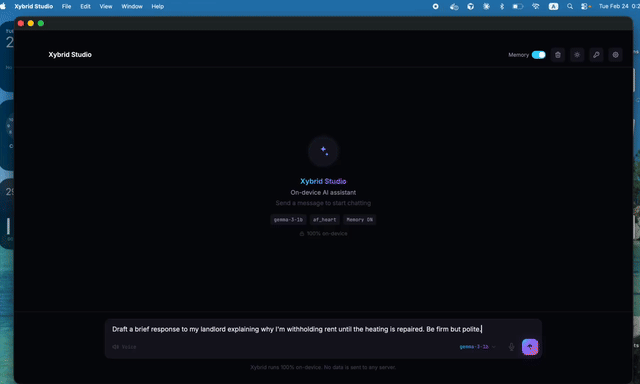The height and width of the screenshot is (384, 640).
Task: Click the red close window button
Action: (x=21, y=23)
